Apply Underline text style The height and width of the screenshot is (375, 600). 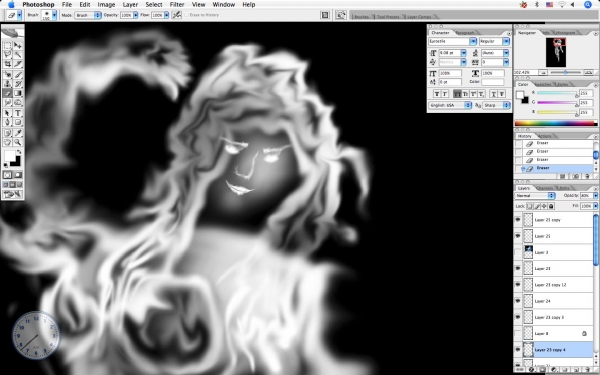tap(494, 94)
